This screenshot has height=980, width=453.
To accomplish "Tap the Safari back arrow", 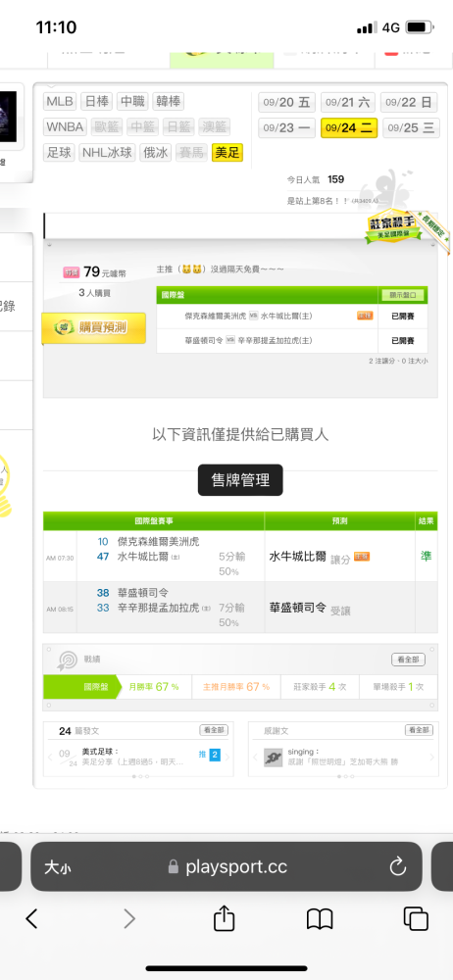I will 32,918.
